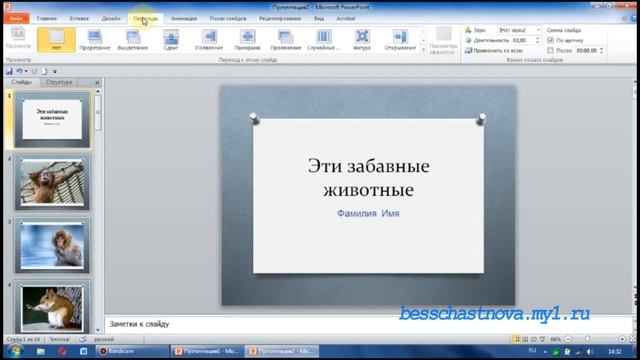Click the Просмотр preview transition icon

[18, 38]
